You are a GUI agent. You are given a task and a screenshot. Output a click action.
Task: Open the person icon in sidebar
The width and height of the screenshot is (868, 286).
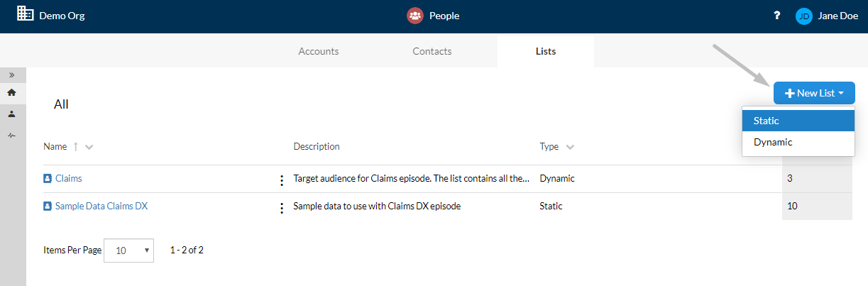[11, 114]
